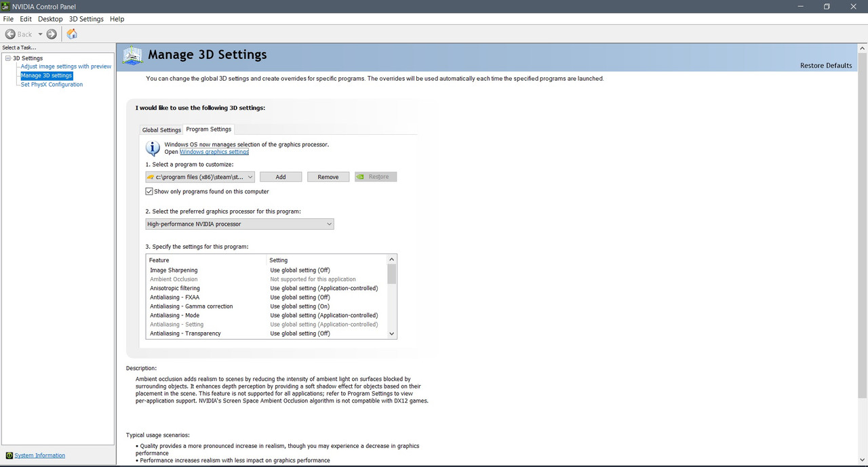868x467 pixels.
Task: Select the Ambient Occlusion row
Action: pos(267,279)
